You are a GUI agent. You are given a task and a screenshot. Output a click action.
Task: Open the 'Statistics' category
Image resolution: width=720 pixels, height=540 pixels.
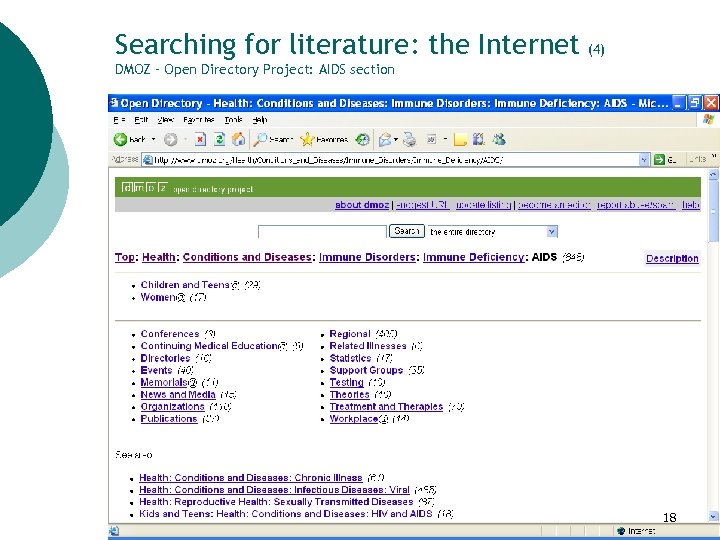pyautogui.click(x=350, y=358)
